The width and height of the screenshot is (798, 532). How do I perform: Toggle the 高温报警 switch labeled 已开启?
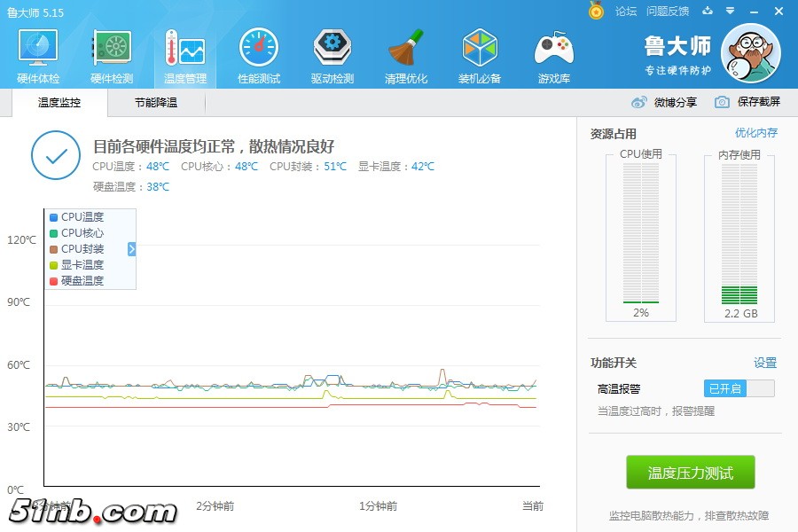739,388
